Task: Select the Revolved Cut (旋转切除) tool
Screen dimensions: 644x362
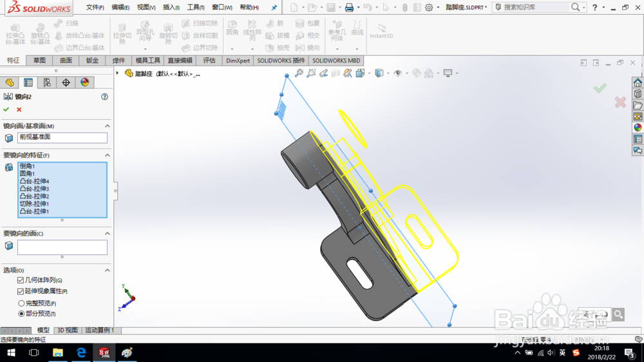Action: coord(168,33)
